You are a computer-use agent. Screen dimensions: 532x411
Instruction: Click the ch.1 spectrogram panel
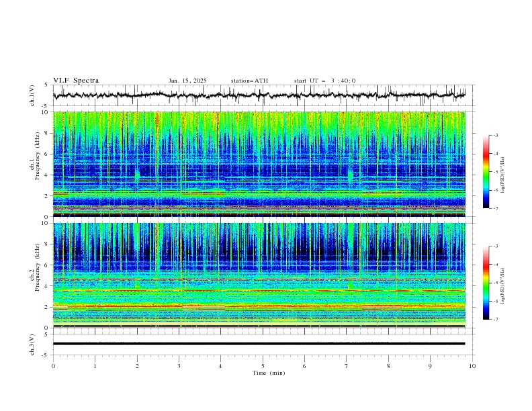pyautogui.click(x=259, y=164)
